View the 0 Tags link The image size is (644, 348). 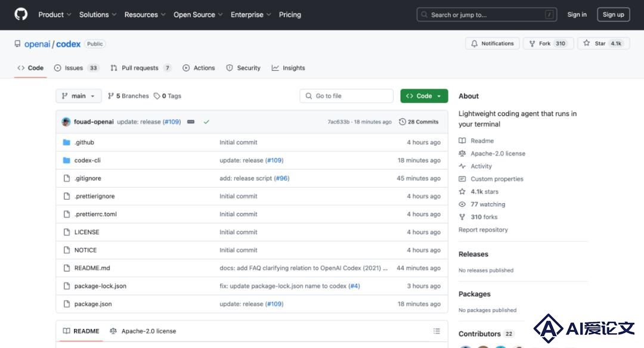tap(168, 96)
